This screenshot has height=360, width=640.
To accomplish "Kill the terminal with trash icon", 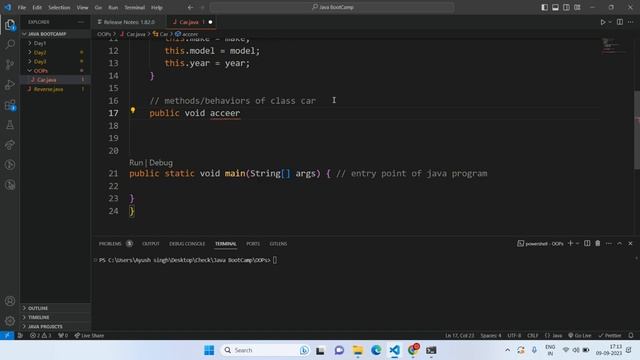I will (x=598, y=243).
